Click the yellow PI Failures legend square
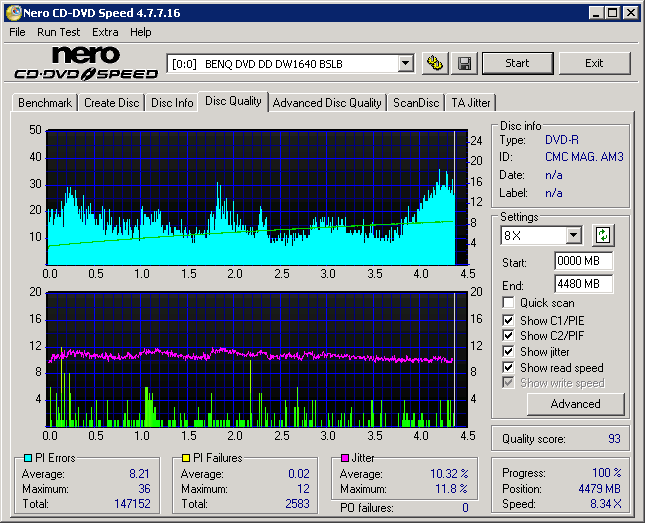The width and height of the screenshot is (645, 523). pyautogui.click(x=186, y=458)
